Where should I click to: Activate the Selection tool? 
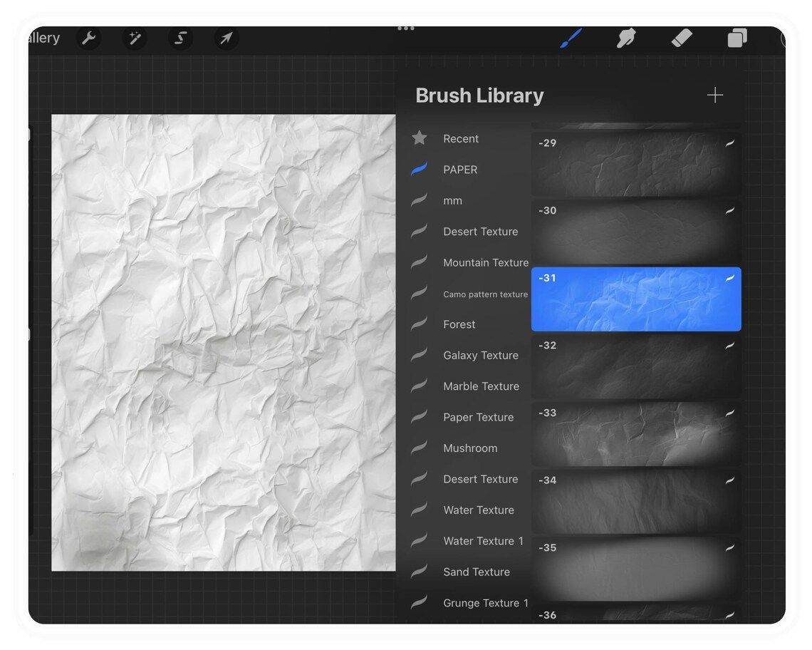[179, 38]
